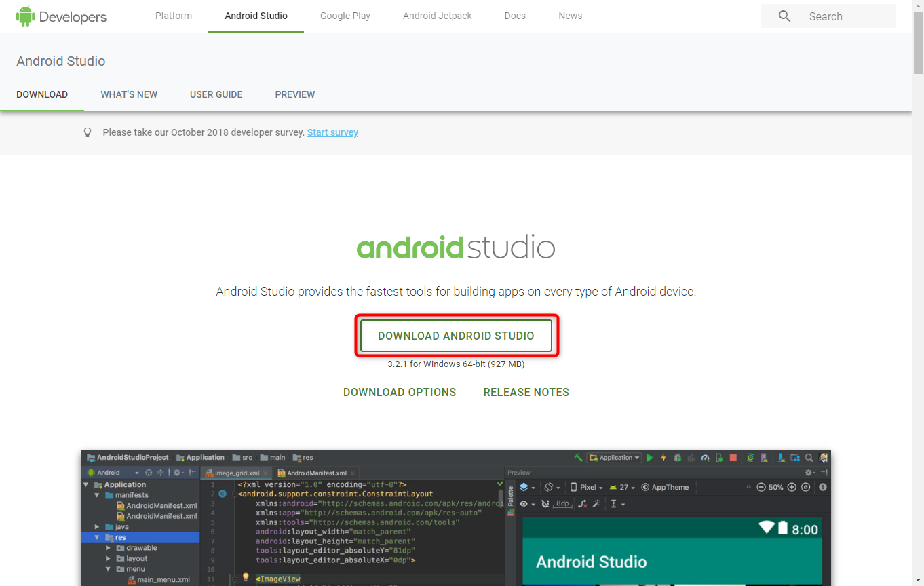Open the Guidelines dropdown in Preview toolbar
924x586 pixels.
(617, 504)
